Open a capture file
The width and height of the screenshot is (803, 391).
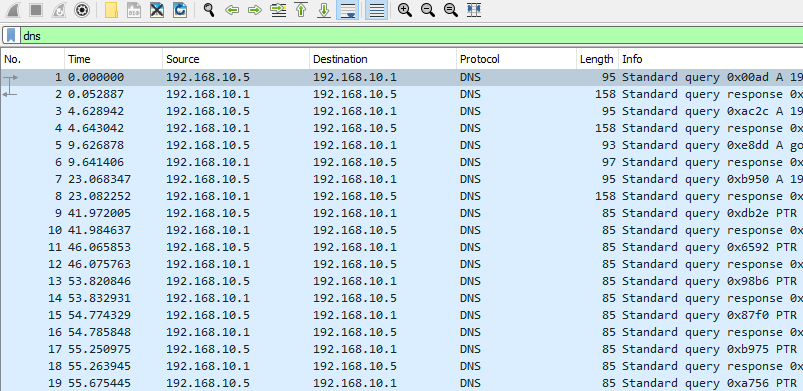pyautogui.click(x=111, y=10)
